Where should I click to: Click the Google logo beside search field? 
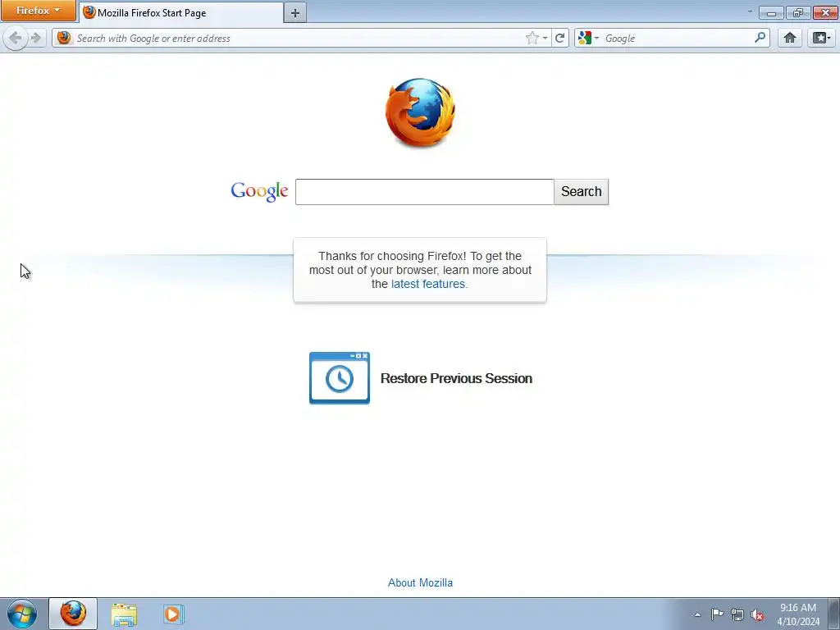point(259,191)
